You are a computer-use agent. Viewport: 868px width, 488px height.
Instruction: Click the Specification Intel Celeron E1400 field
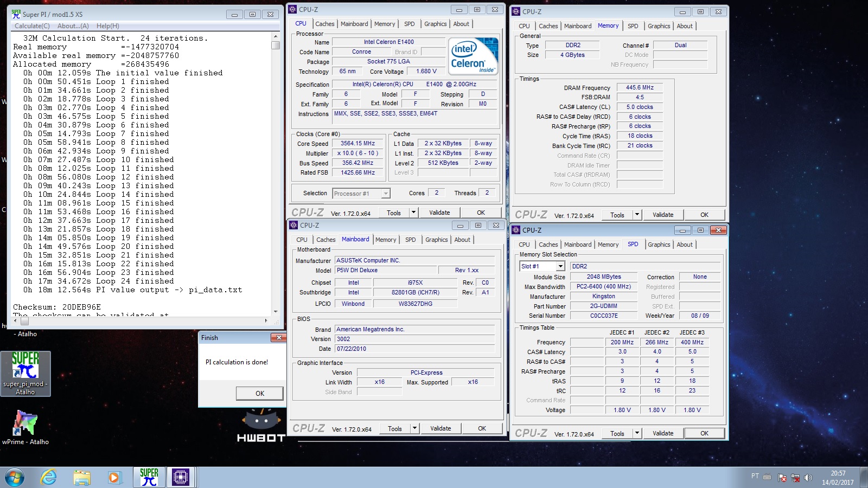(414, 84)
